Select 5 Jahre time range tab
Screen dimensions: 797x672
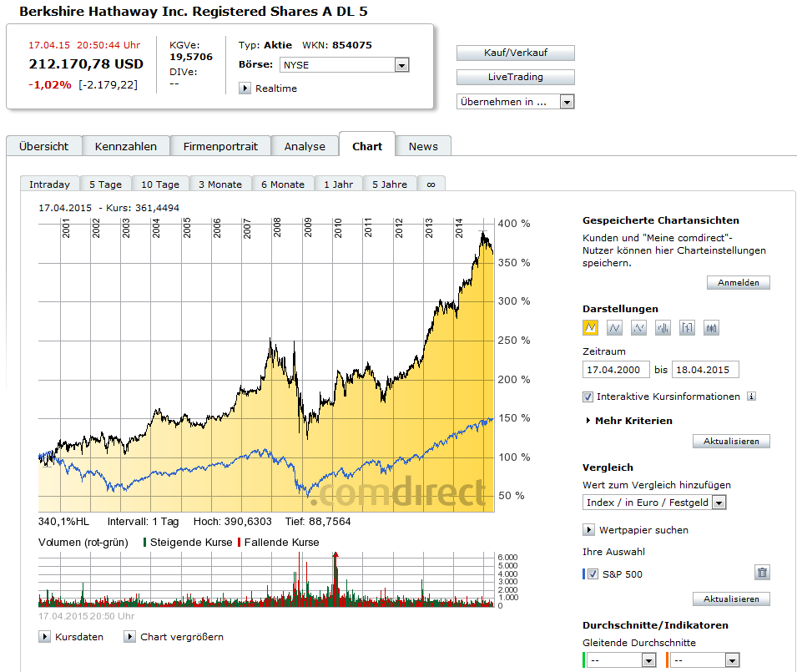390,184
